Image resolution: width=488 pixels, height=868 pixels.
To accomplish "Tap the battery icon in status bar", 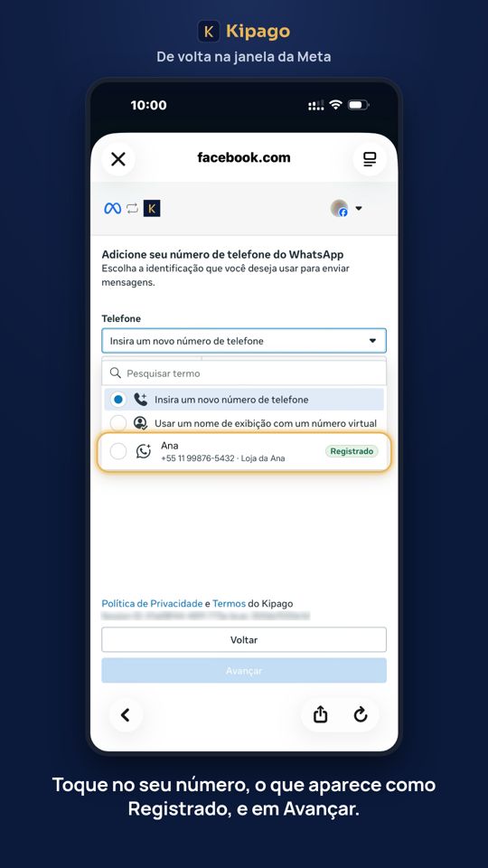I will [358, 105].
